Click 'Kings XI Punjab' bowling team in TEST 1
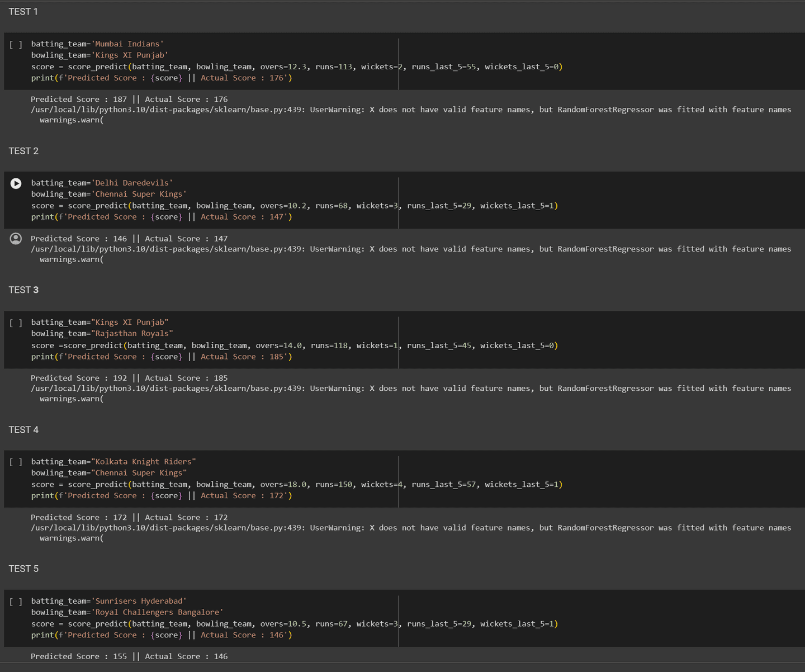Screen dimensions: 805x672 [x=130, y=55]
